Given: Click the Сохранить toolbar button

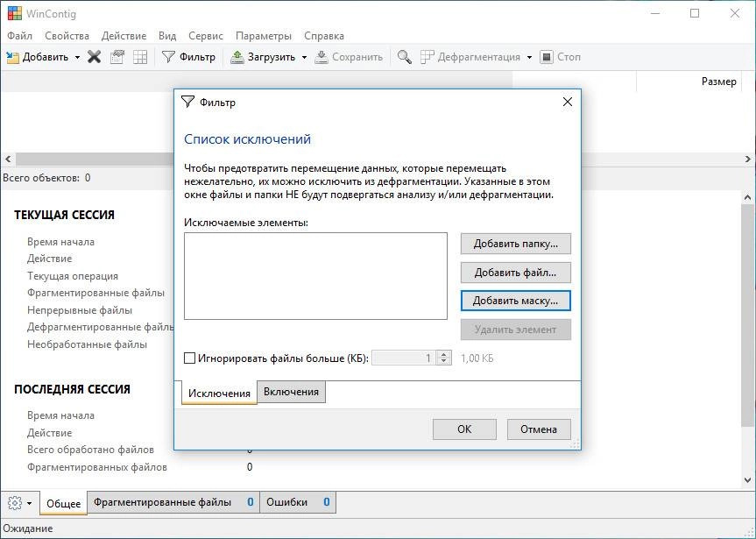Looking at the screenshot, I should 349,57.
